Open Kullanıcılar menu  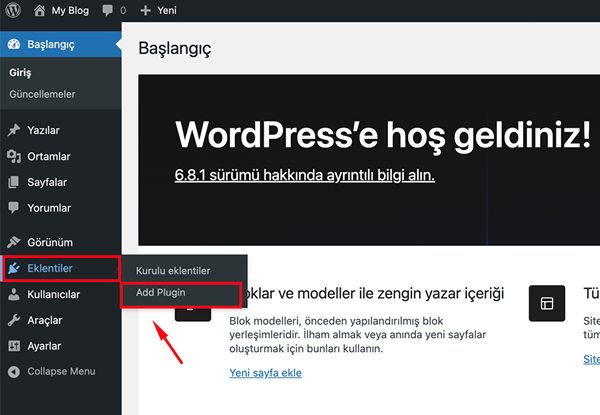[61, 294]
